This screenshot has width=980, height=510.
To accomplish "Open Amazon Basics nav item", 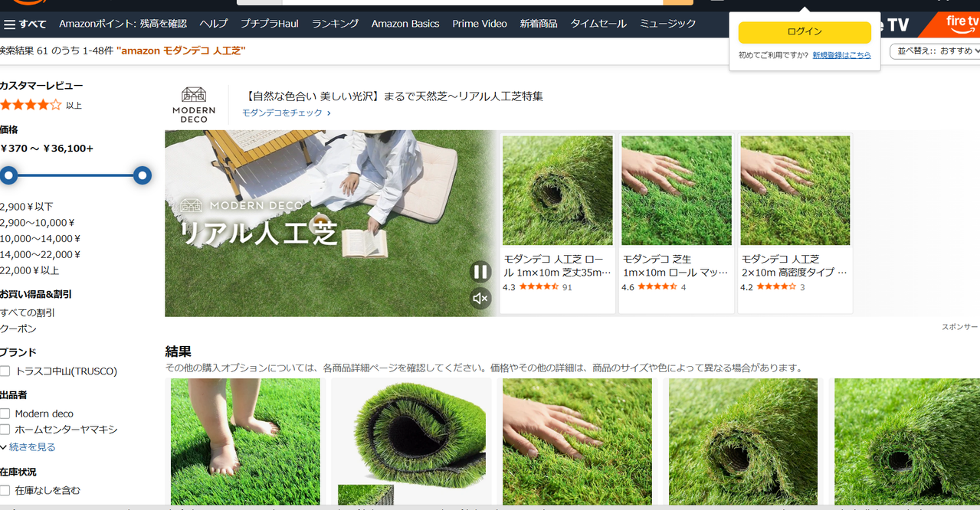I will (x=405, y=24).
